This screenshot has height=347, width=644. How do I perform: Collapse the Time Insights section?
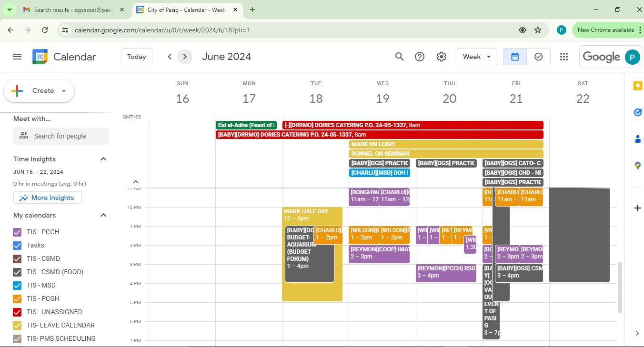coord(103,159)
